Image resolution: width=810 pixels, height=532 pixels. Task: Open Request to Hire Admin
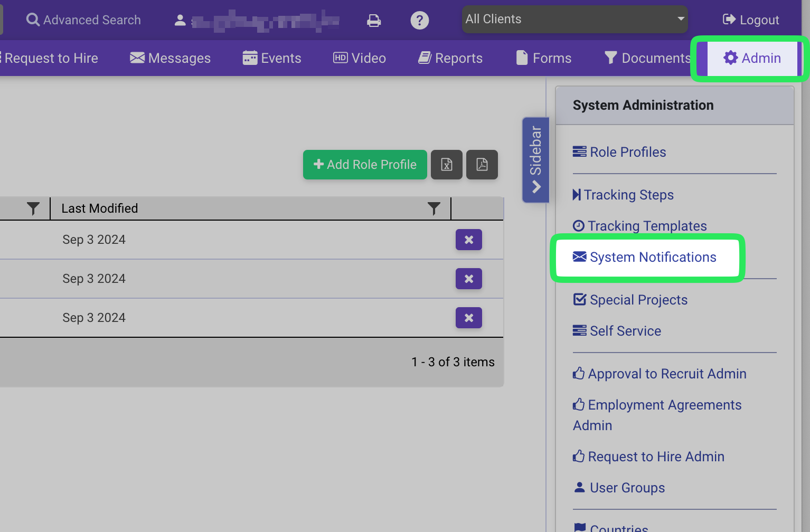pos(649,457)
